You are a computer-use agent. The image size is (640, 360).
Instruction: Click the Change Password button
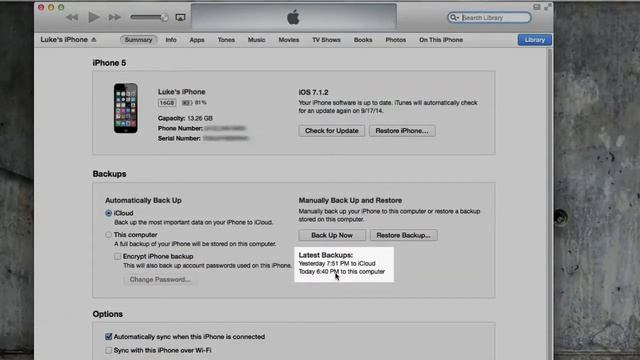click(x=160, y=280)
